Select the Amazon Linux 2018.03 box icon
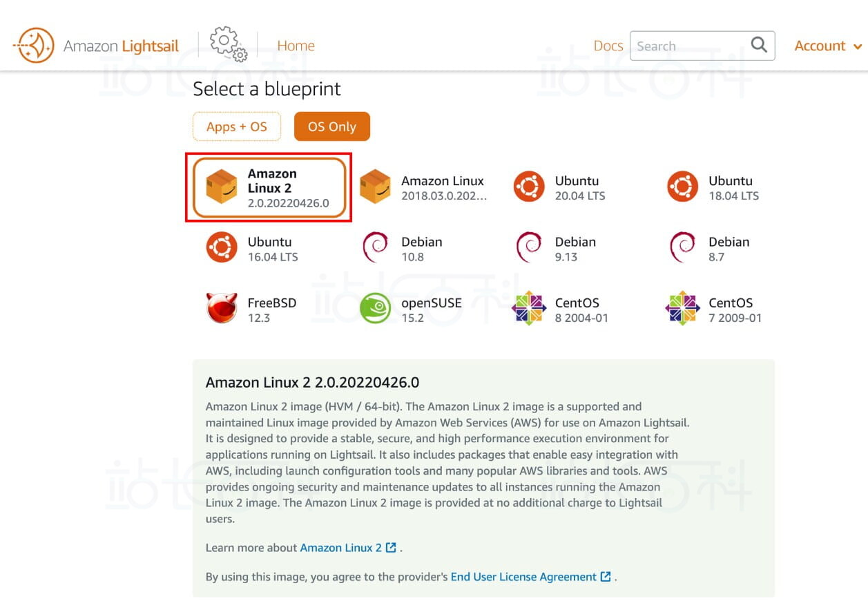Image resolution: width=868 pixels, height=610 pixels. 375,188
